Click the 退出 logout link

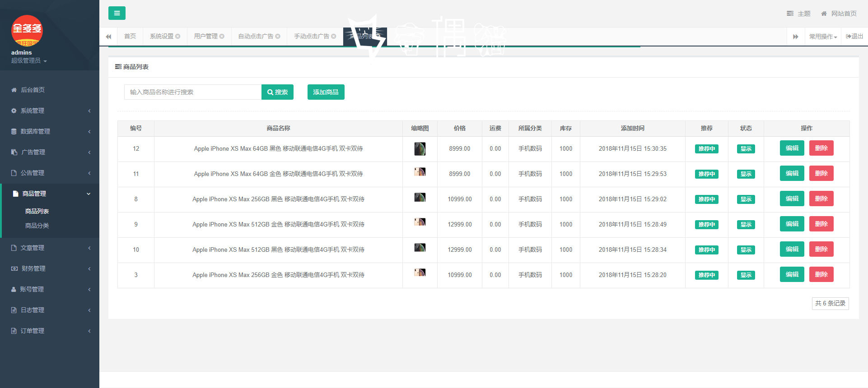click(x=854, y=37)
